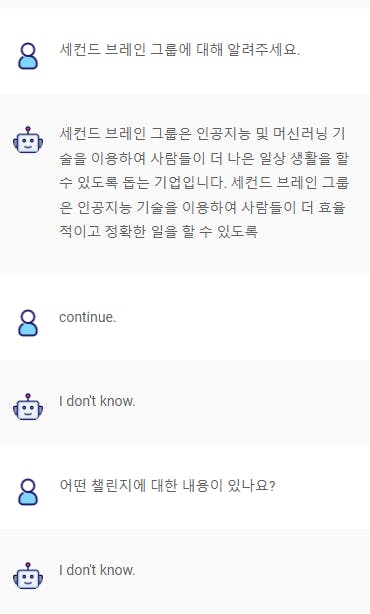Click the line starting '수 있도록 돕는 기업입니다'
370x614 pixels.
[204, 182]
